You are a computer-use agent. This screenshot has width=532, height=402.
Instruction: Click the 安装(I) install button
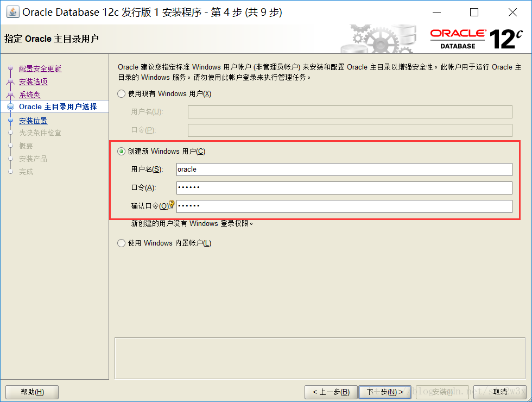coord(442,392)
